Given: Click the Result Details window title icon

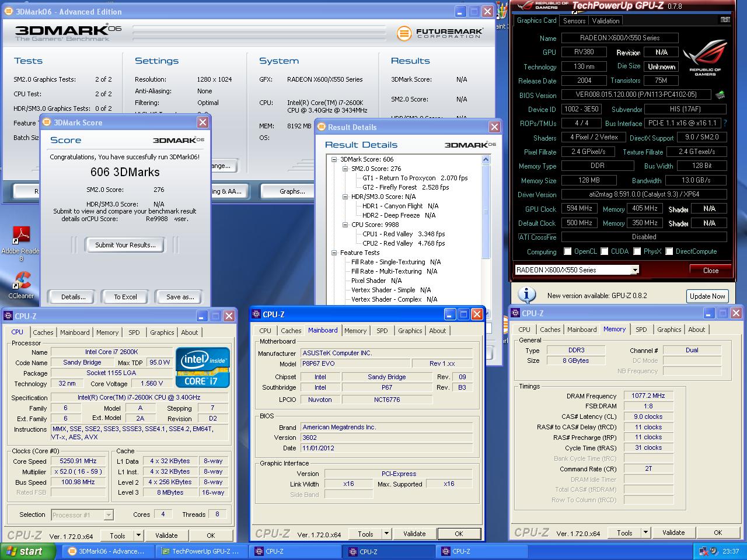Looking at the screenshot, I should click(322, 127).
